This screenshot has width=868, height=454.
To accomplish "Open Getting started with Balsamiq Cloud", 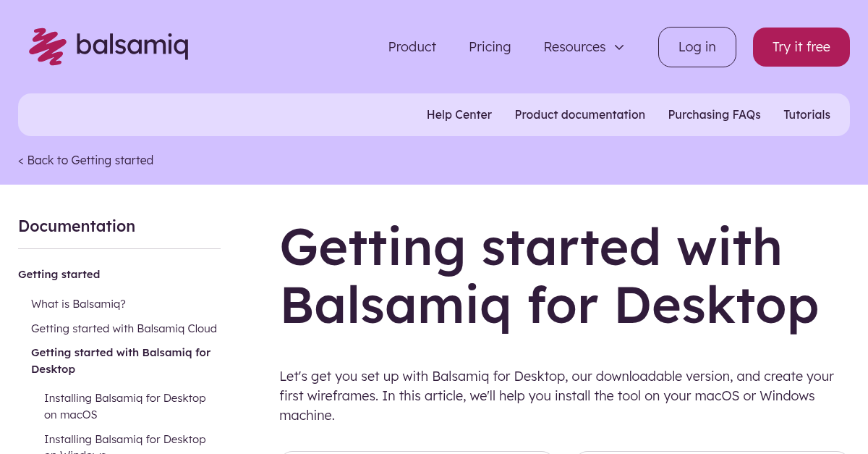I will click(x=124, y=329).
